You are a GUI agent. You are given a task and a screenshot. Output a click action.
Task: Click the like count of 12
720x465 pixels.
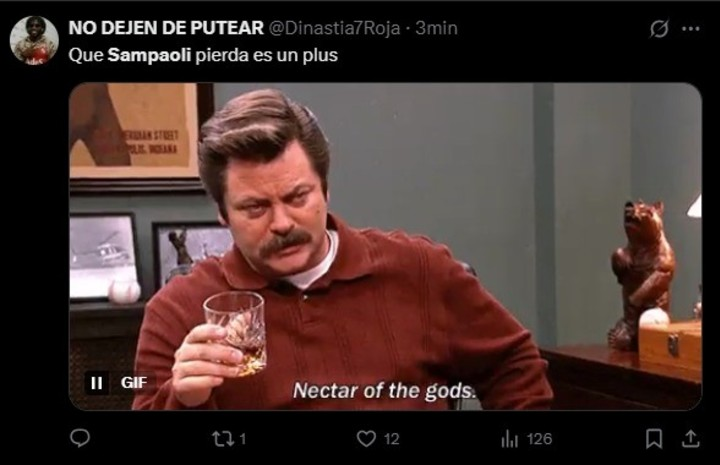click(391, 439)
